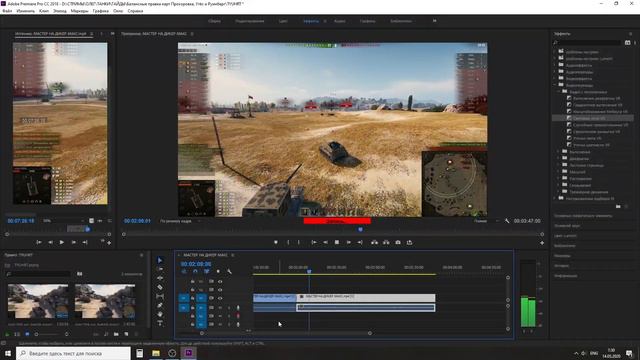Click the Effects panel search field

589,42
